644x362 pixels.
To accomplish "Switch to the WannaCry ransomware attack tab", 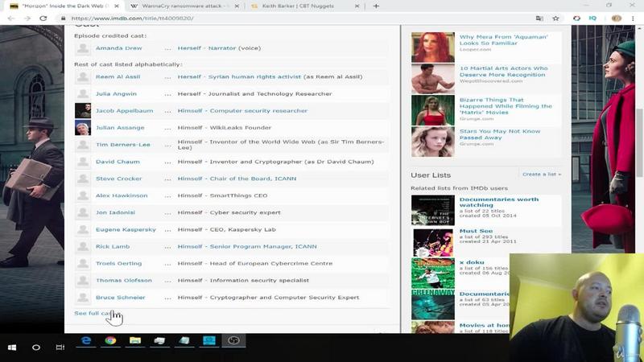I will [x=184, y=6].
